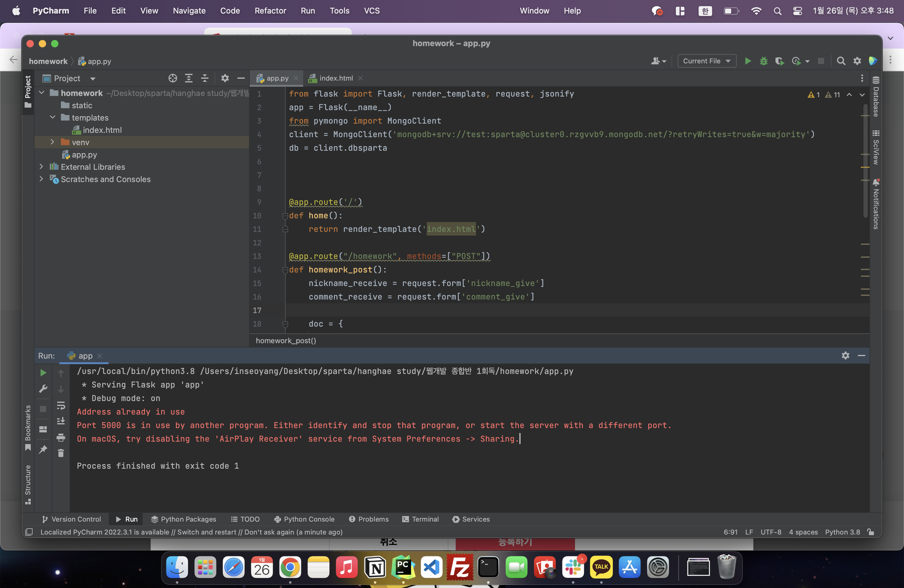The width and height of the screenshot is (904, 588).
Task: Stop the process in the Run panel
Action: click(x=43, y=409)
